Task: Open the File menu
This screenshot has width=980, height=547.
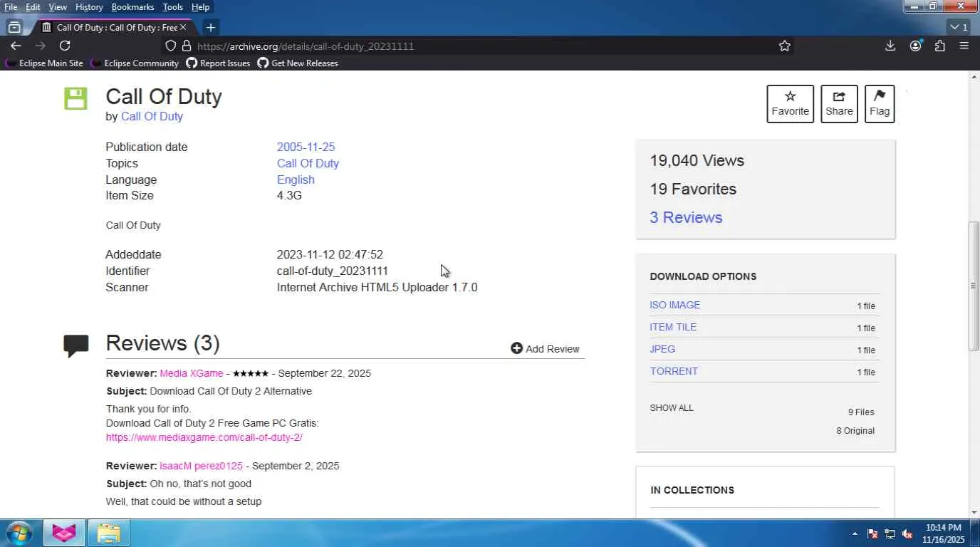Action: (x=11, y=7)
